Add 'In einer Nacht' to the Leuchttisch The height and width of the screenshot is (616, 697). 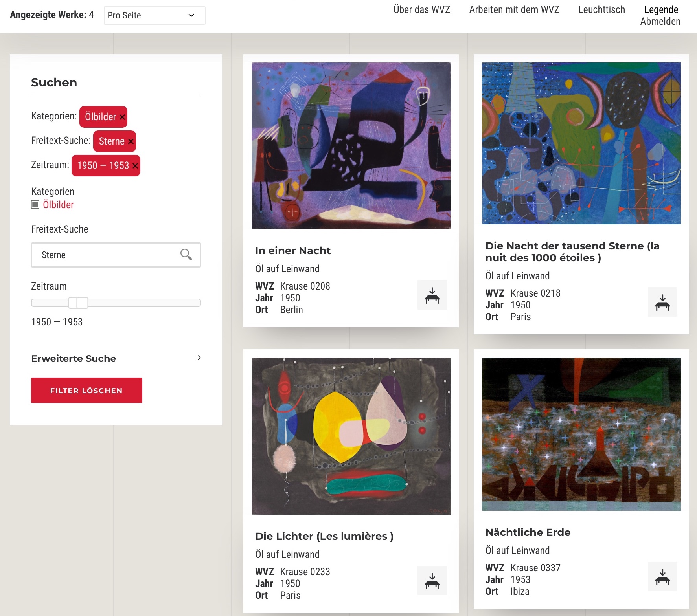432,295
